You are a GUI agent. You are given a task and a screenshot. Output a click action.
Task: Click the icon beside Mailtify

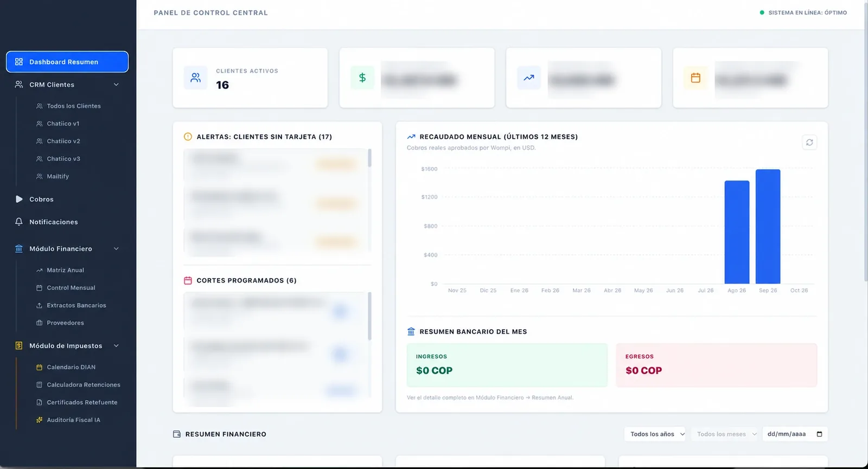pos(39,177)
